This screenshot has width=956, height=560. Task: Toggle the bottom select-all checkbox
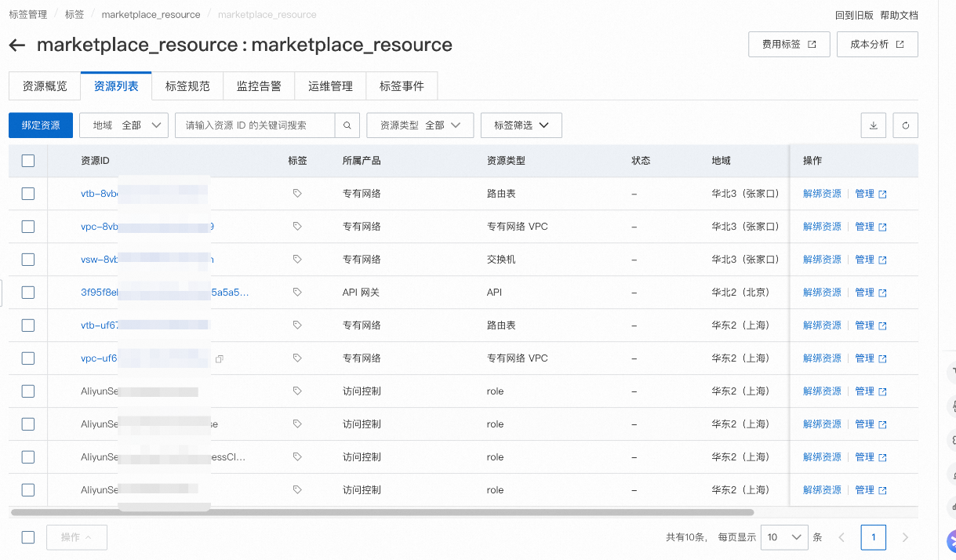point(28,537)
